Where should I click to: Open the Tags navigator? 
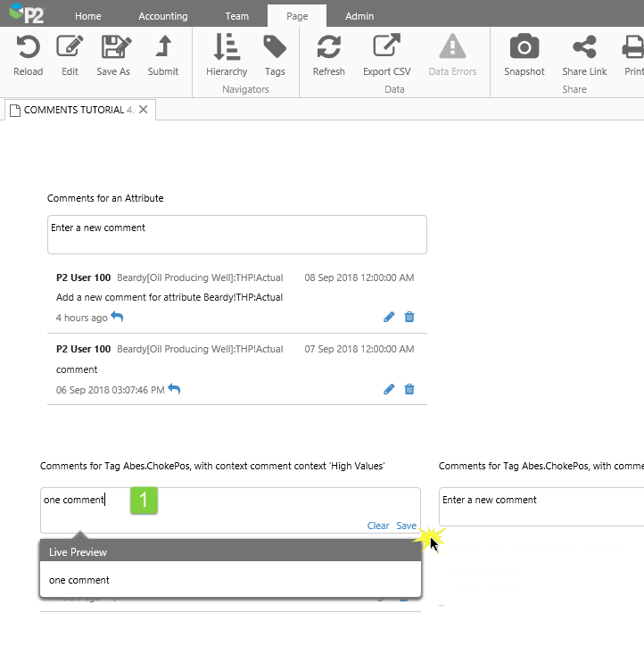[275, 48]
